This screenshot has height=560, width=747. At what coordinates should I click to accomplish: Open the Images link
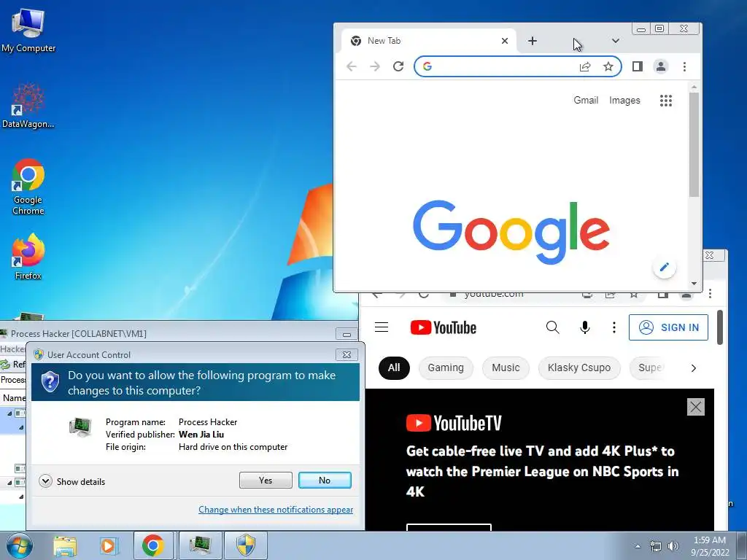click(624, 100)
